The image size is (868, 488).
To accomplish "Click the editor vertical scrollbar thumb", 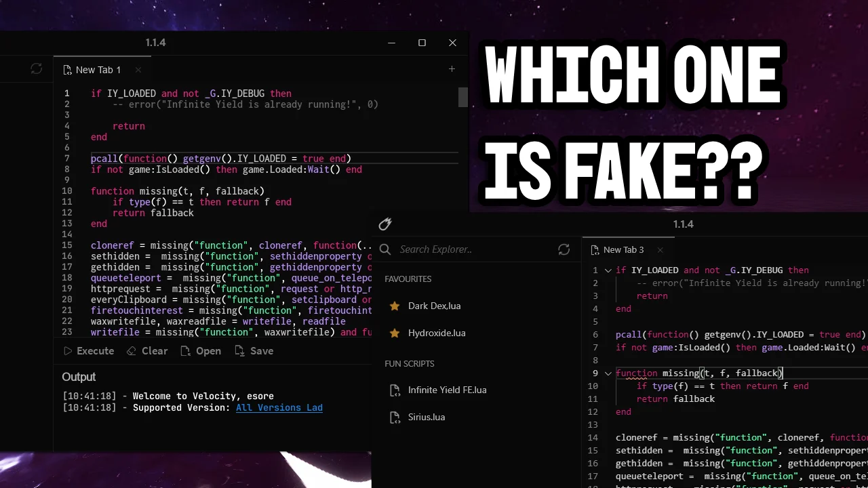I will pyautogui.click(x=463, y=97).
